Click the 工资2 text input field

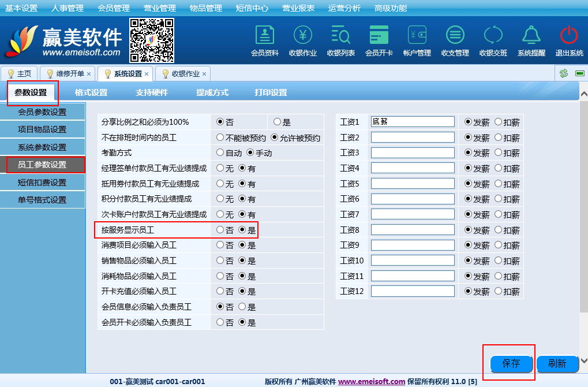(413, 137)
